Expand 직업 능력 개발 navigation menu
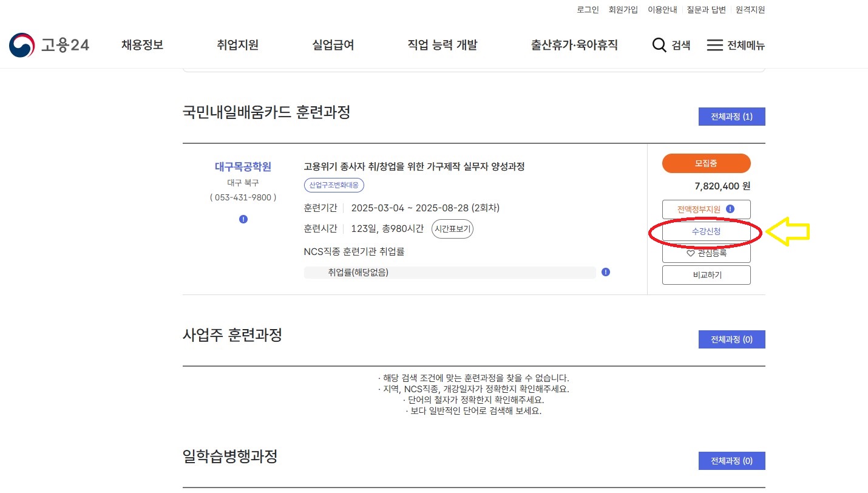868x493 pixels. click(x=442, y=45)
